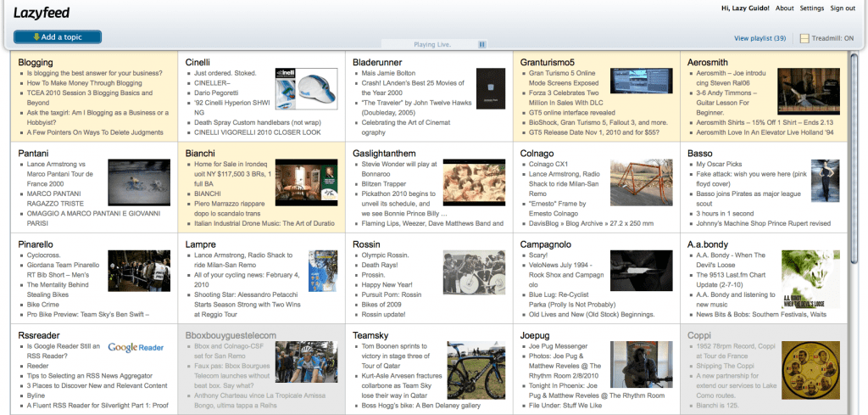Open the Coppi topic heading
Viewport: 868px width, 415px height.
pos(698,335)
